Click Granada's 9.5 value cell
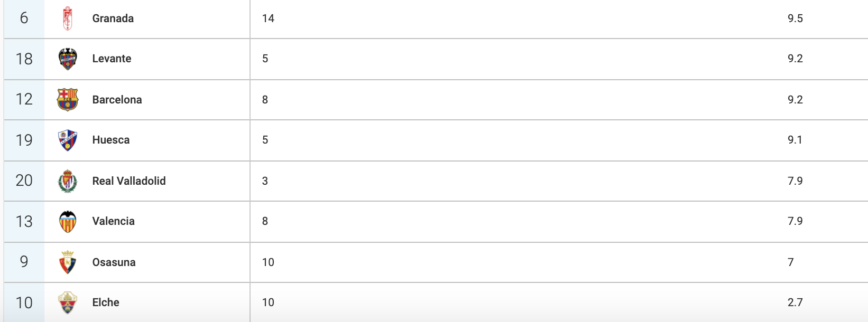The image size is (868, 322). (795, 18)
